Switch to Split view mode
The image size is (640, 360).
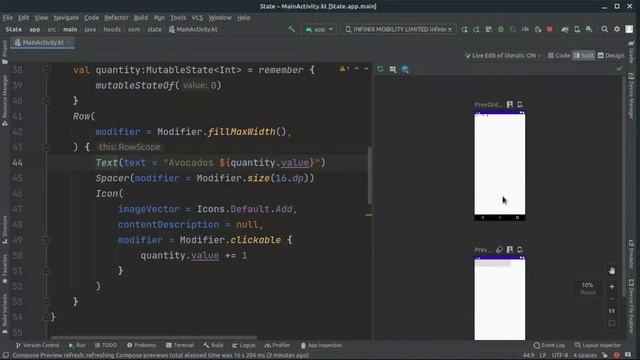584,56
